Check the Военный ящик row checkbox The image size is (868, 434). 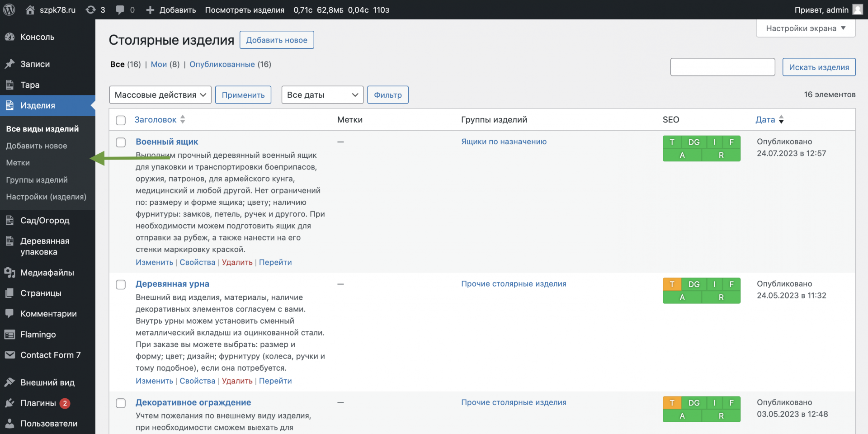pos(121,142)
